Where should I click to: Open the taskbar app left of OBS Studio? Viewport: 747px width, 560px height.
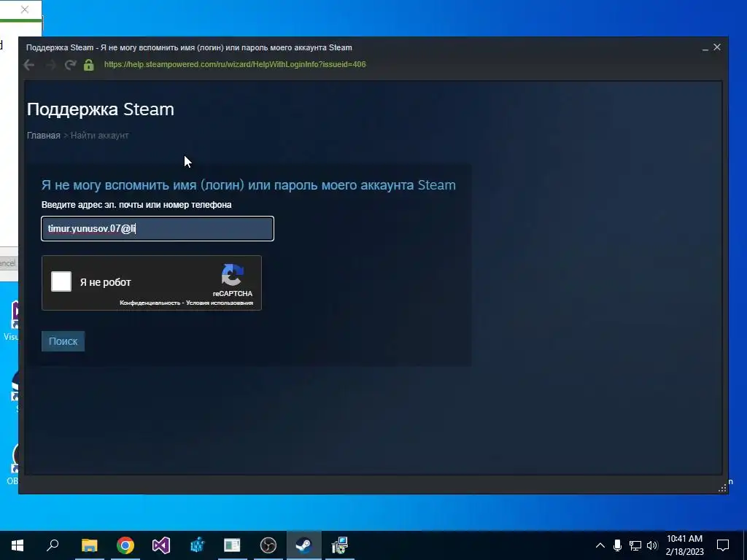pos(233,545)
